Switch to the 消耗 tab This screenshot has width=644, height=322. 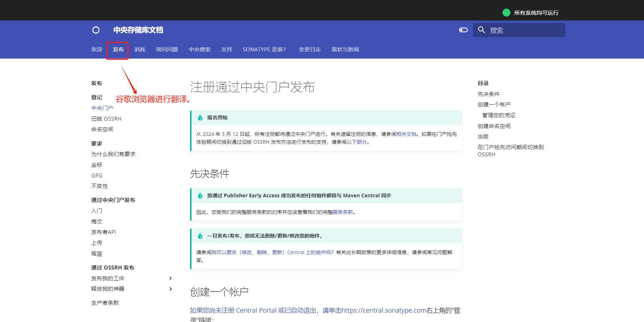coord(140,50)
